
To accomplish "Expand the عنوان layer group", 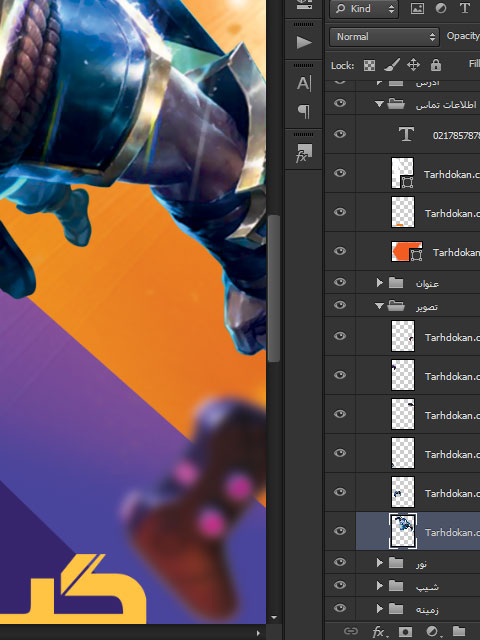I will click(379, 282).
